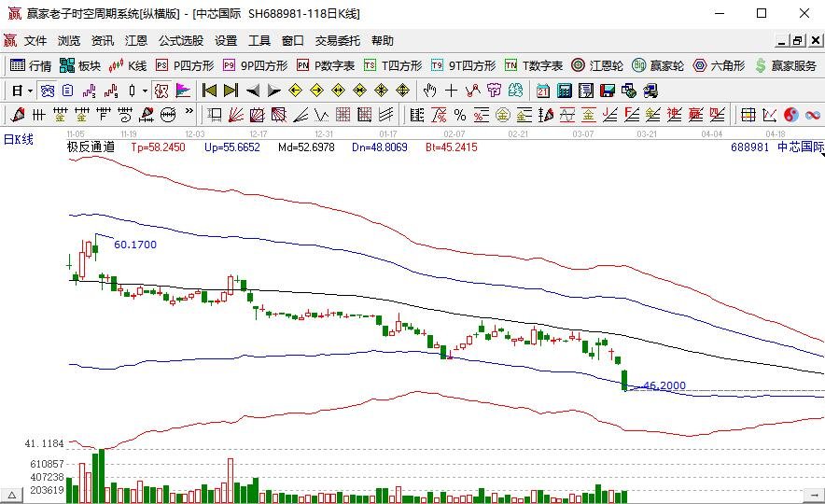Show more drawing tools via » chevron

(x=189, y=110)
